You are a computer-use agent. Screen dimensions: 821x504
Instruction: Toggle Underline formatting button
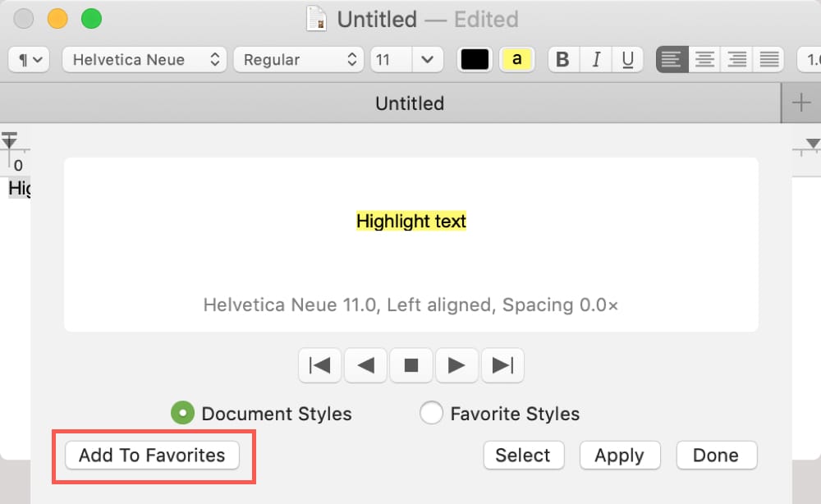pos(627,60)
